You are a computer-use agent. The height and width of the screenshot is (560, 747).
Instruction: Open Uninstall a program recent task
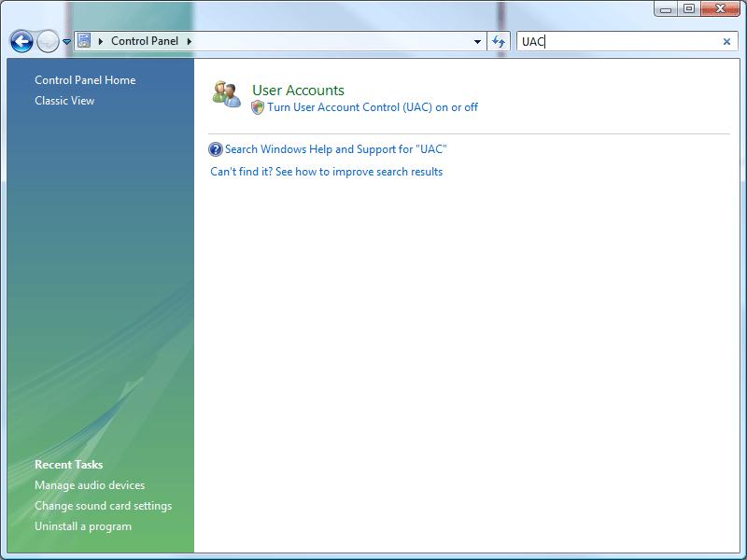click(x=83, y=526)
